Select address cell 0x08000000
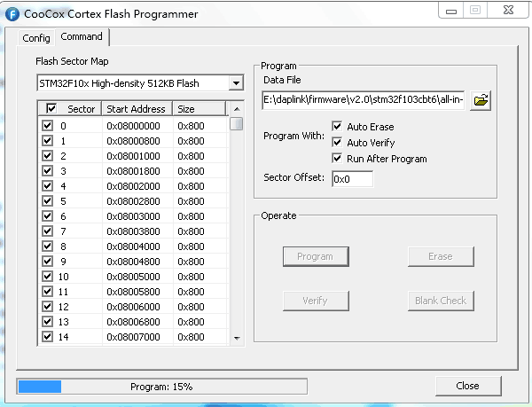Image resolution: width=532 pixels, height=407 pixels. (133, 126)
